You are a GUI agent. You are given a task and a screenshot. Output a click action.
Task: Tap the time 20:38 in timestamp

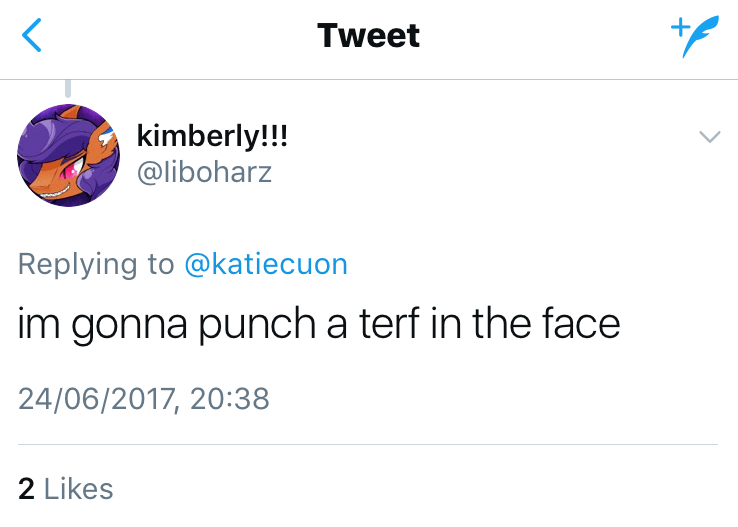pos(229,399)
